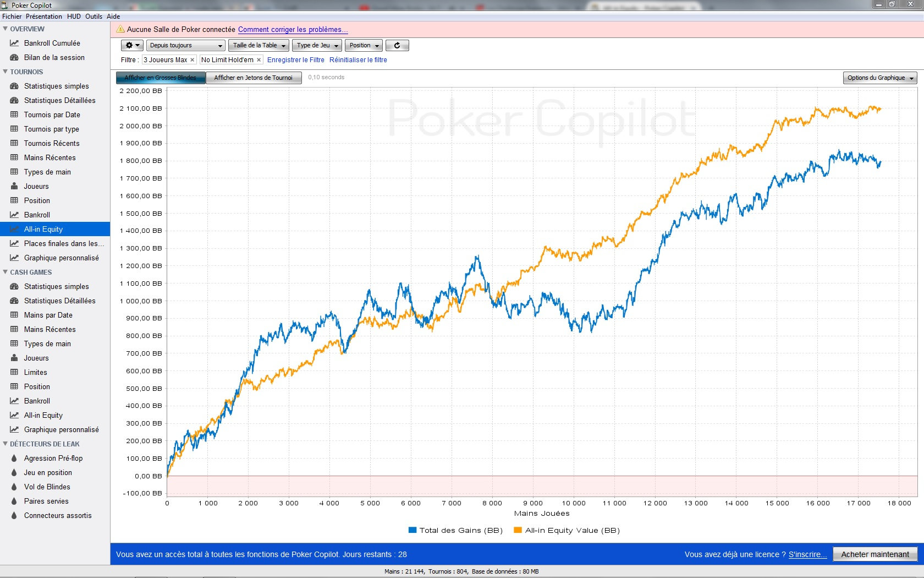Click the table icon beside Tournois par Date
The image size is (924, 578).
tap(14, 114)
